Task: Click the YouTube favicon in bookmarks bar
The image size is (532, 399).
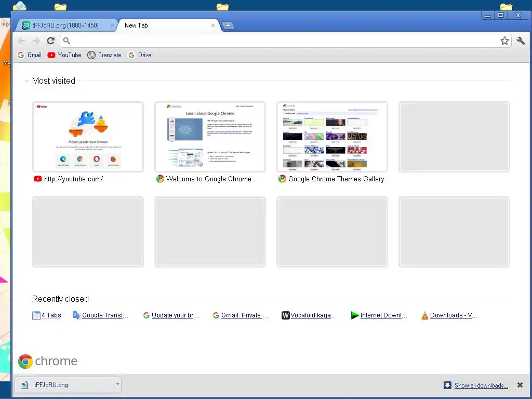Action: [51, 55]
